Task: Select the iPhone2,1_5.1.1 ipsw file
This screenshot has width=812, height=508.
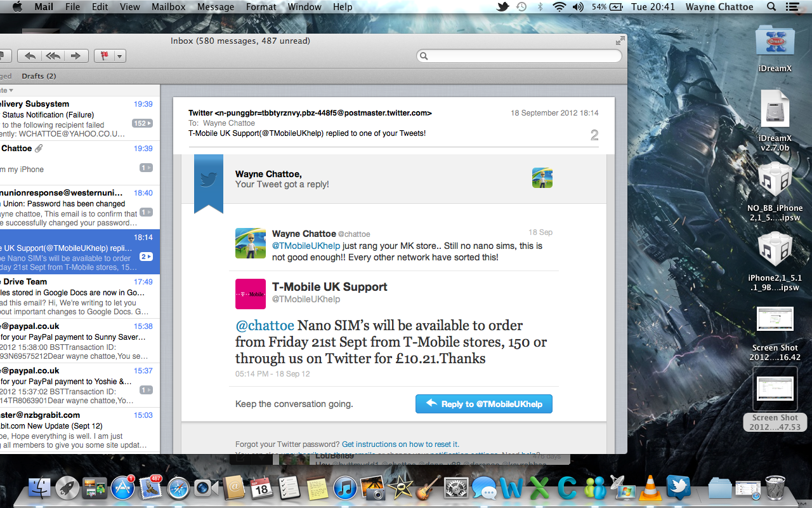Action: point(775,262)
